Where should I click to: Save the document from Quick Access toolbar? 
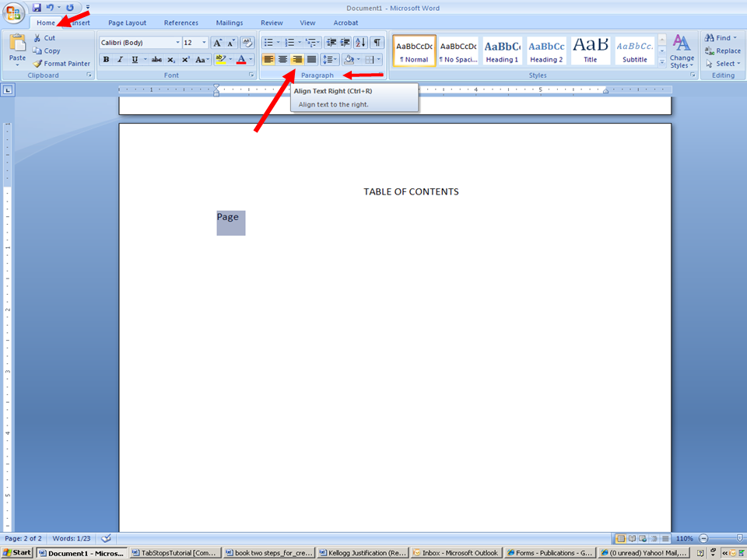tap(37, 7)
